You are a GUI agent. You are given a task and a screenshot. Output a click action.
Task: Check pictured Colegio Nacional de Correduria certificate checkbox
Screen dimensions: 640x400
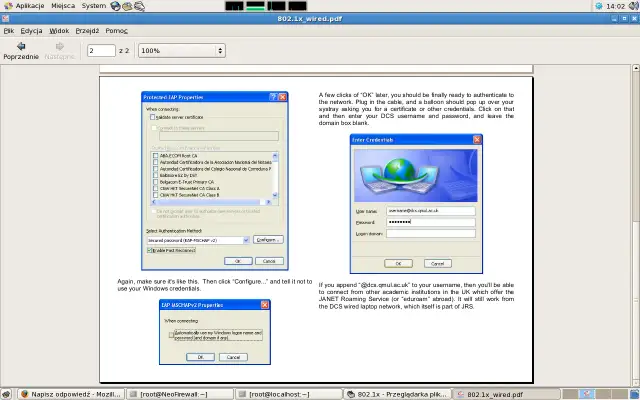[155, 169]
